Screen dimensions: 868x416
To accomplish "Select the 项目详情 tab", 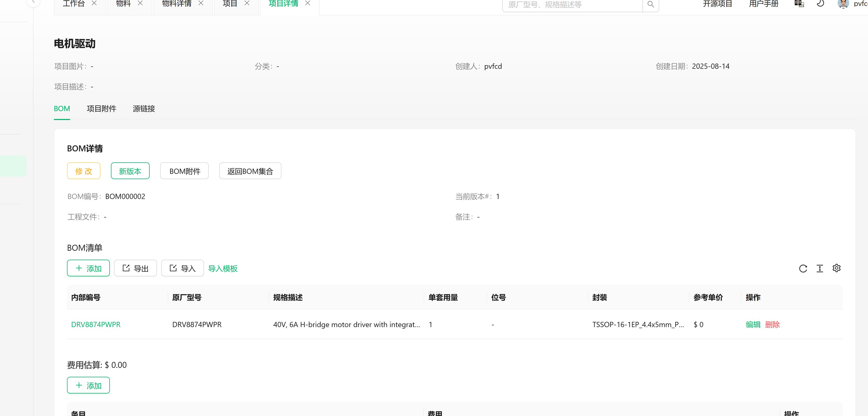I will point(283,4).
